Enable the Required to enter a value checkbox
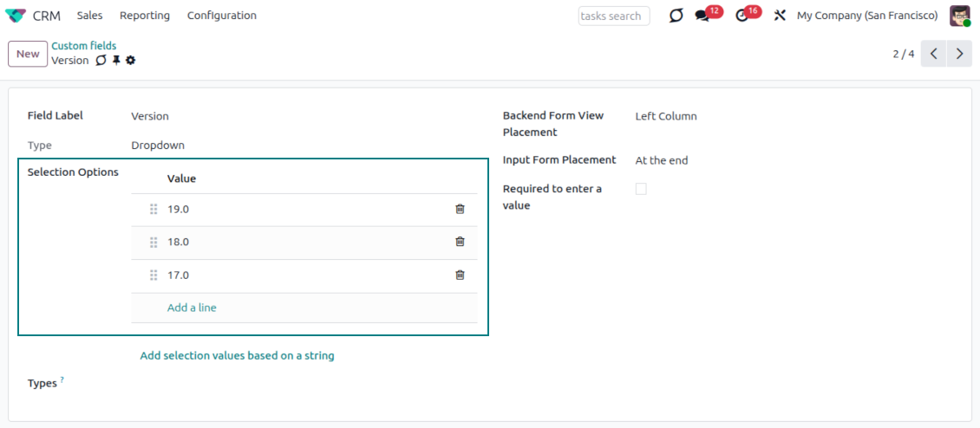Viewport: 980px width, 428px height. [x=641, y=189]
